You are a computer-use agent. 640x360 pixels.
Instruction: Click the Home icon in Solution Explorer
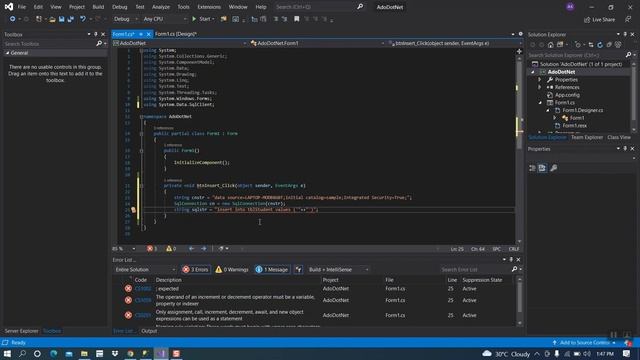pos(551,44)
